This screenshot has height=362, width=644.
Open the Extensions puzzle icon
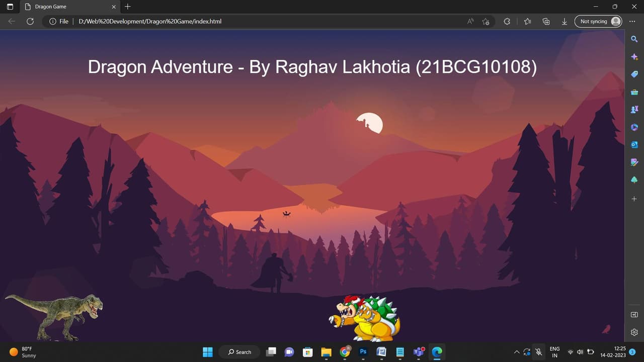(507, 22)
